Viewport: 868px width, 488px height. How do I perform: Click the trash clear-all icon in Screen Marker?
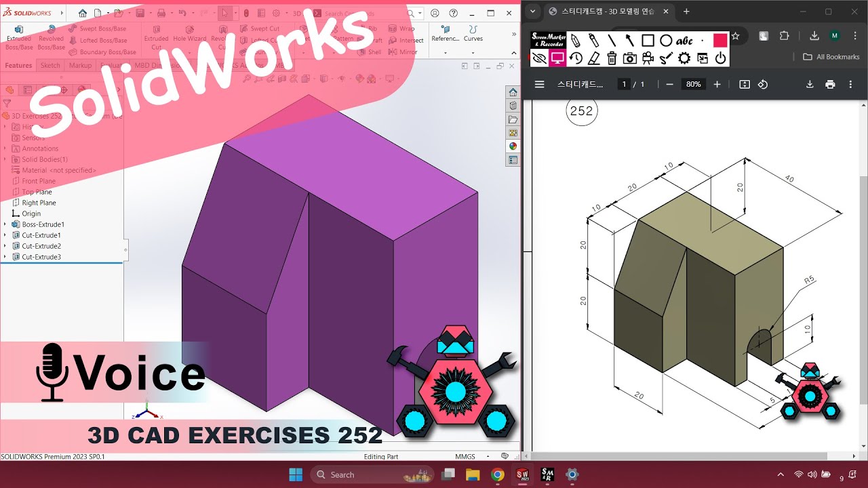coord(612,58)
